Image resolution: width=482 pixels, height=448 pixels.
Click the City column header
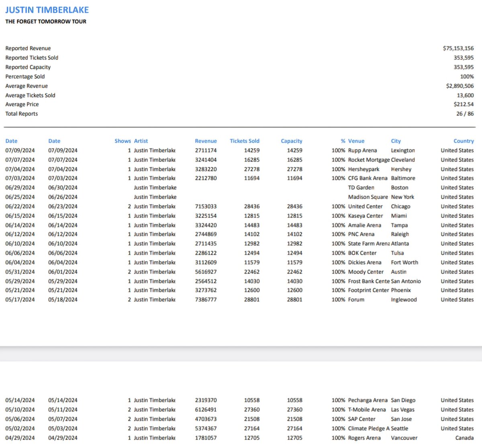point(396,141)
